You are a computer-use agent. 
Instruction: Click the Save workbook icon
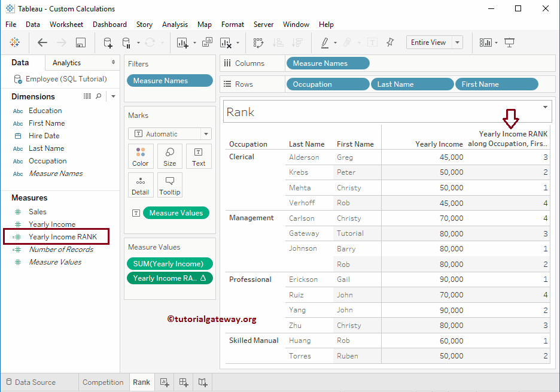[81, 42]
